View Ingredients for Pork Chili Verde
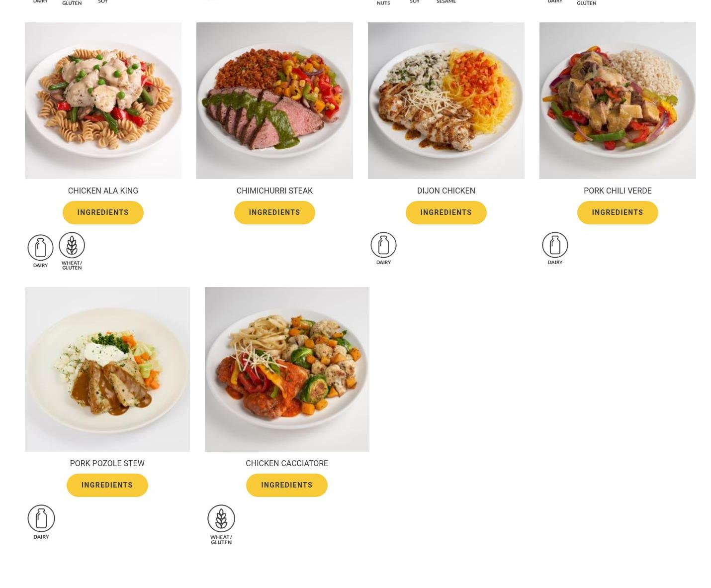The width and height of the screenshot is (711, 588). (618, 212)
